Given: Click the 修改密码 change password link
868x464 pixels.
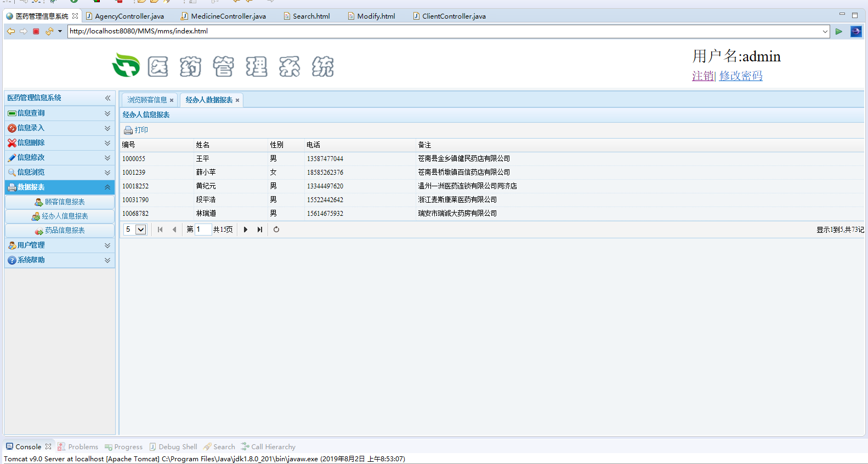Looking at the screenshot, I should point(741,76).
